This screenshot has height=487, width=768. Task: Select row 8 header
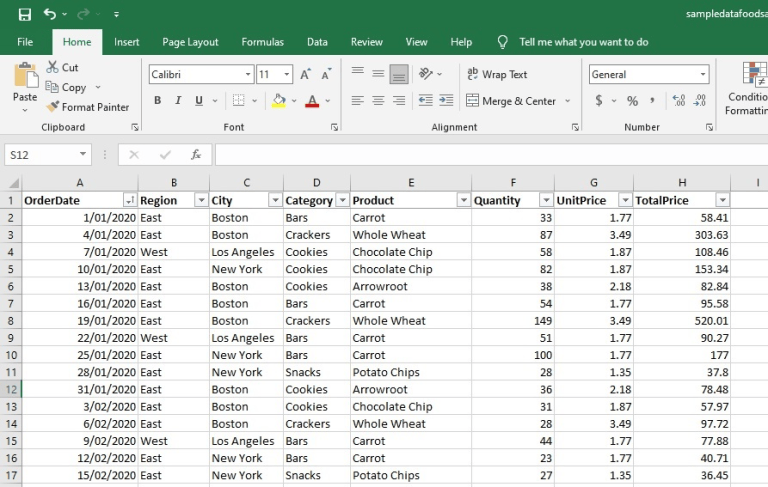click(x=11, y=321)
